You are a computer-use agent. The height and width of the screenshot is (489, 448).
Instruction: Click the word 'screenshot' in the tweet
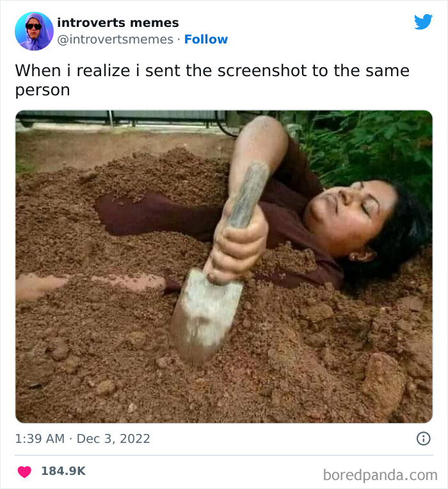tap(262, 70)
